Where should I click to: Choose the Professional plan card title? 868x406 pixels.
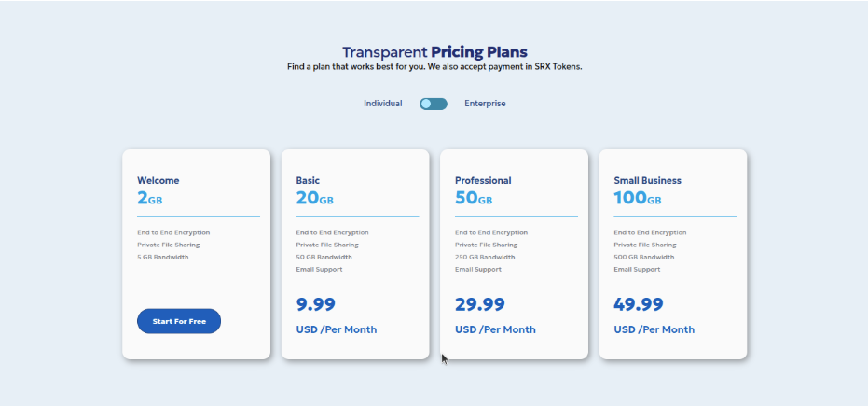click(483, 180)
